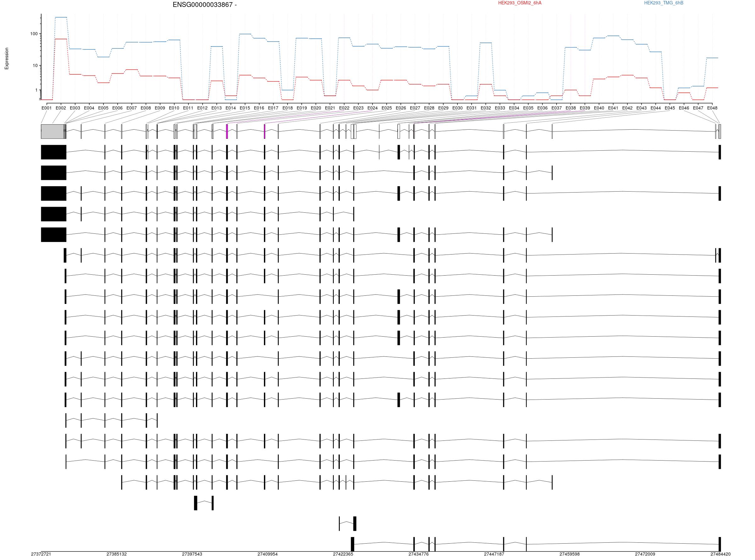Click the second magenta highlighted exon in gene model
The image size is (755, 560).
pos(265,132)
